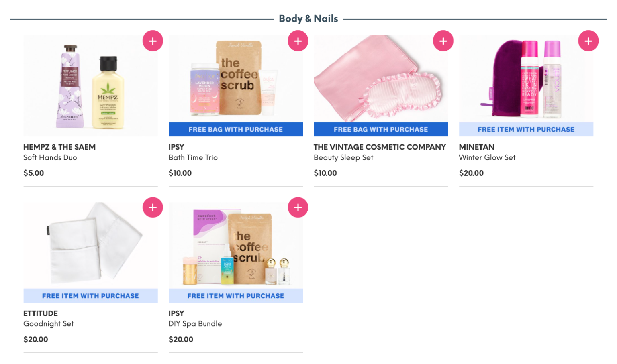The height and width of the screenshot is (364, 617).
Task: Click the FREE BAG WITH PURCHASE banner on Bath Time Trio
Action: click(236, 129)
